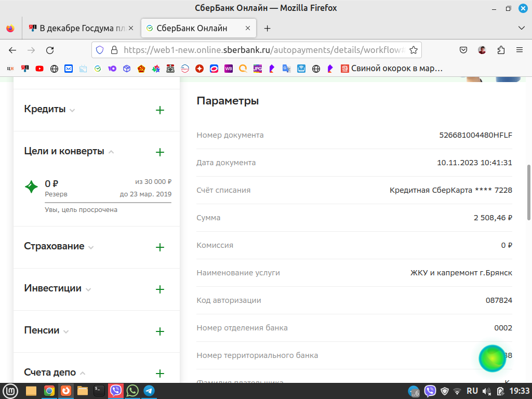Click the ЖКУ и капремонт г.Брянск value

tap(461, 273)
